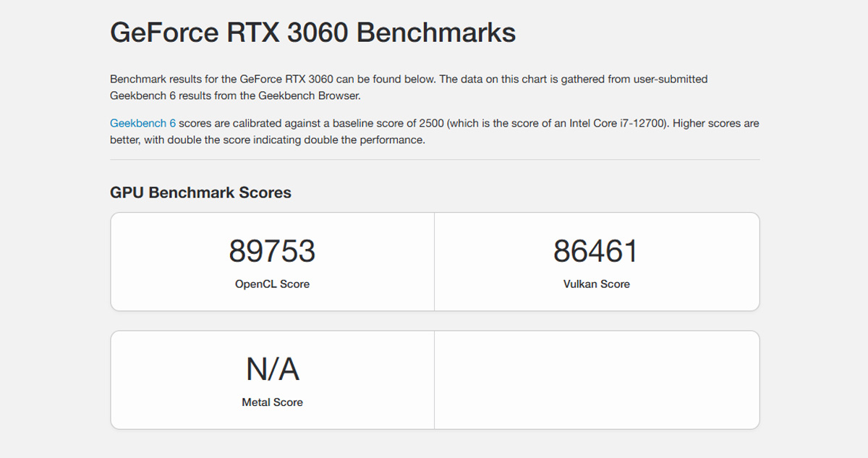The image size is (868, 458).
Task: Click the Vulkan score card
Action: [x=597, y=261]
